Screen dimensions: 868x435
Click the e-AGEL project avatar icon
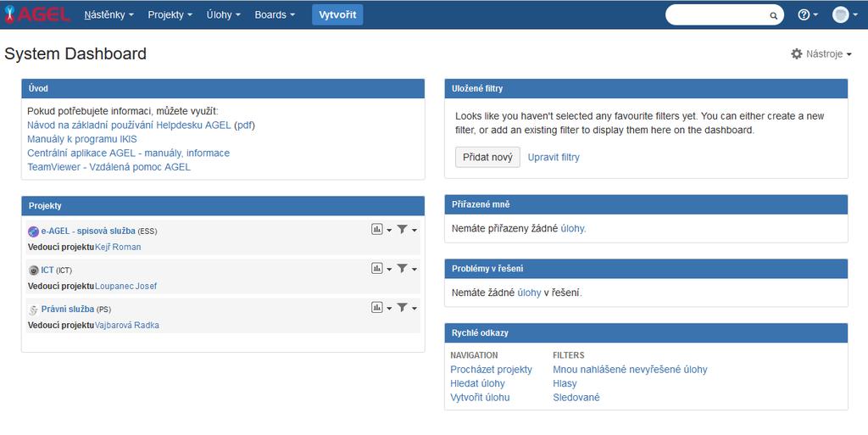(33, 231)
